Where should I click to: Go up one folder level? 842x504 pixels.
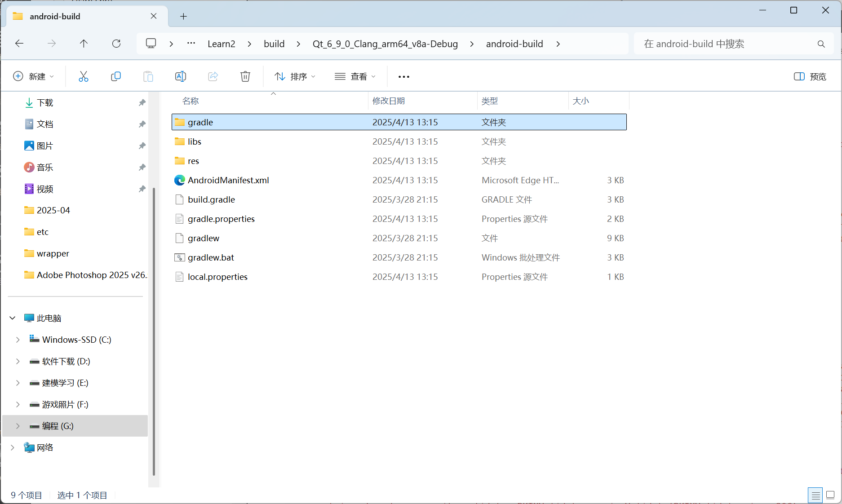pyautogui.click(x=84, y=44)
